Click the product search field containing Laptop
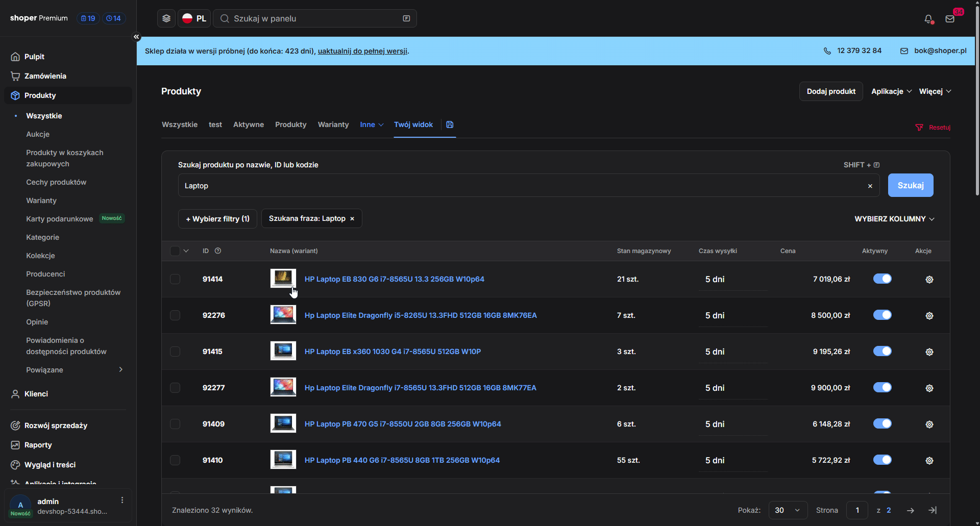Viewport: 980px width, 526px height. coord(529,186)
